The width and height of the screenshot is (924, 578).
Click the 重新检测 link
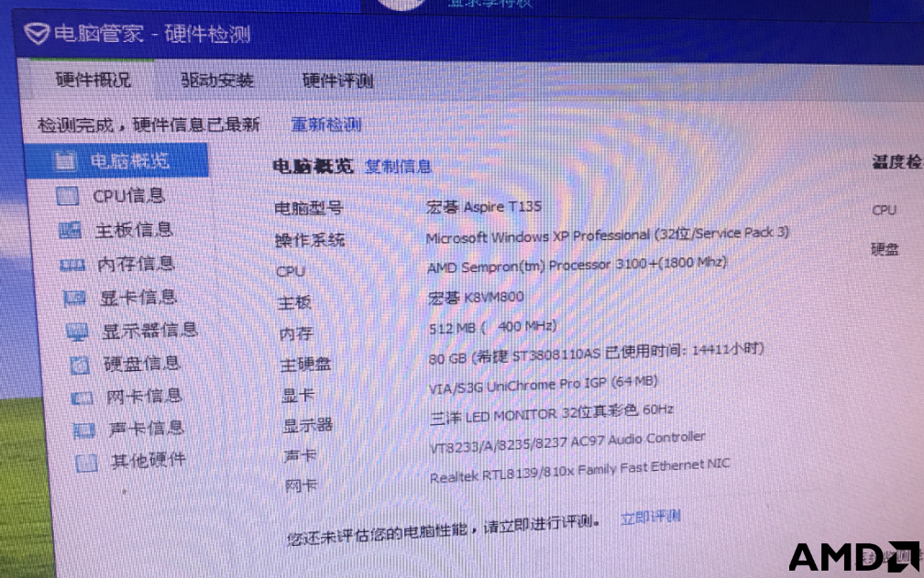(x=326, y=125)
